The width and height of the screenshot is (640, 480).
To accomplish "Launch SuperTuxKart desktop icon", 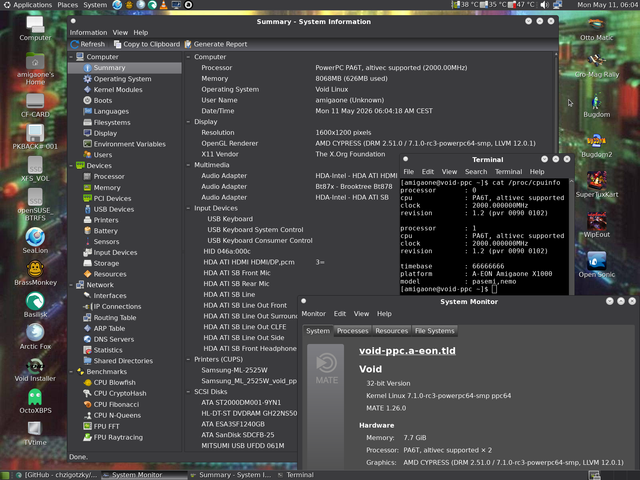I will pyautogui.click(x=597, y=184).
